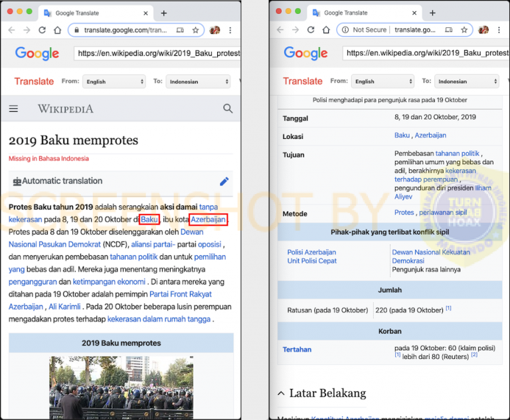This screenshot has height=420, width=510.
Task: Reload the page in the left browser window
Action: tap(42, 30)
